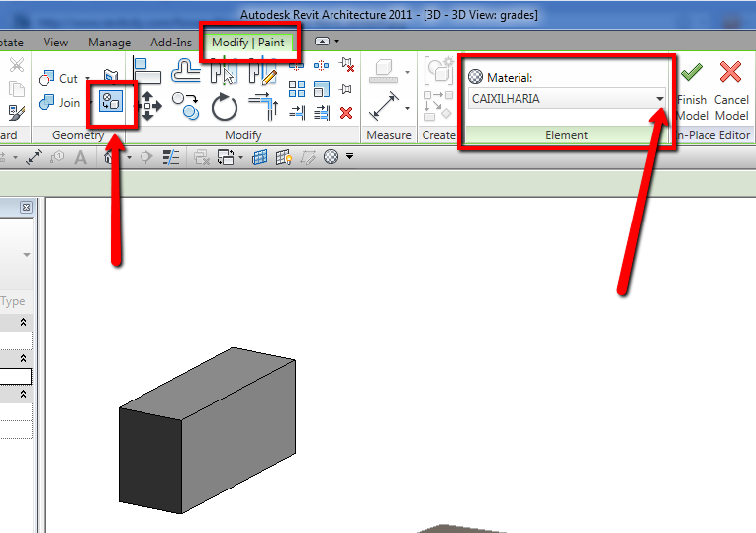The height and width of the screenshot is (533, 756).
Task: Click Cancel Model
Action: [731, 92]
